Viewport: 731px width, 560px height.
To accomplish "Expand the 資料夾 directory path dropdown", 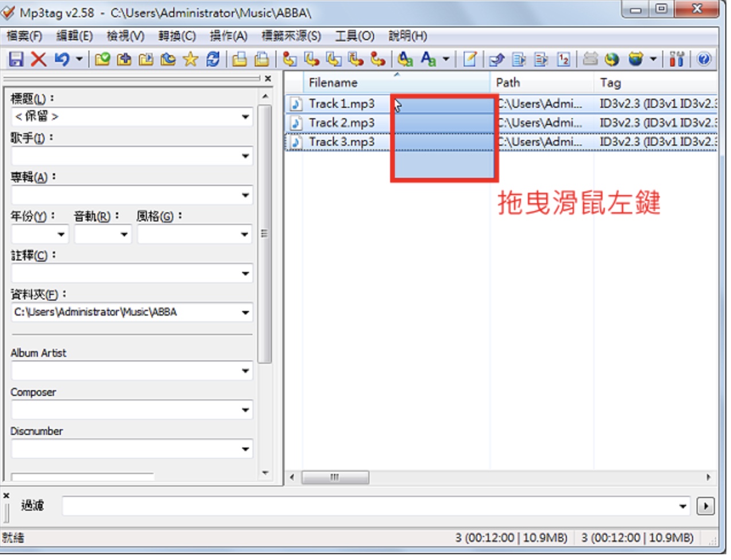I will pos(246,313).
